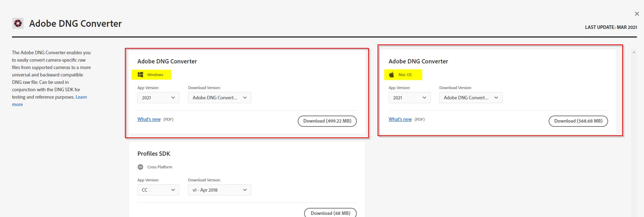Open What's new link in the Windows card
Screen dimensions: 644x217
pyautogui.click(x=149, y=119)
